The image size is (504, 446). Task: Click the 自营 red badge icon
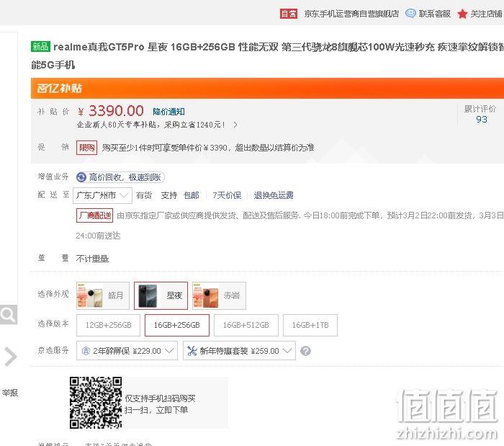click(x=288, y=14)
